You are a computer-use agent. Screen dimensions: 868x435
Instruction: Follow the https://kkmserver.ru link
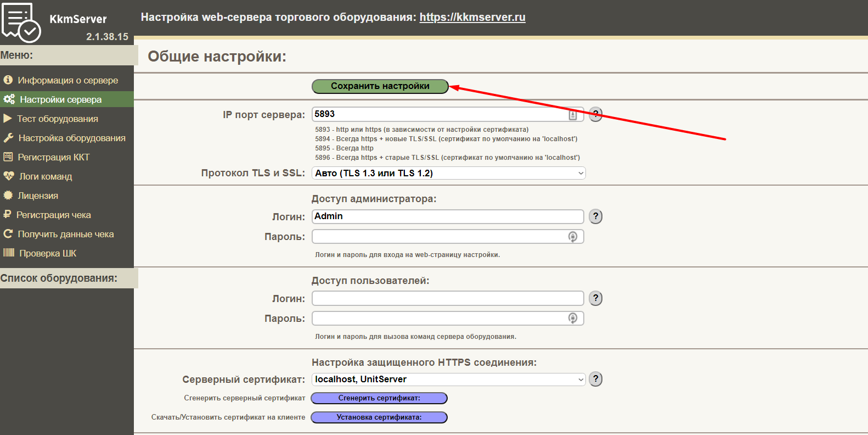(472, 17)
